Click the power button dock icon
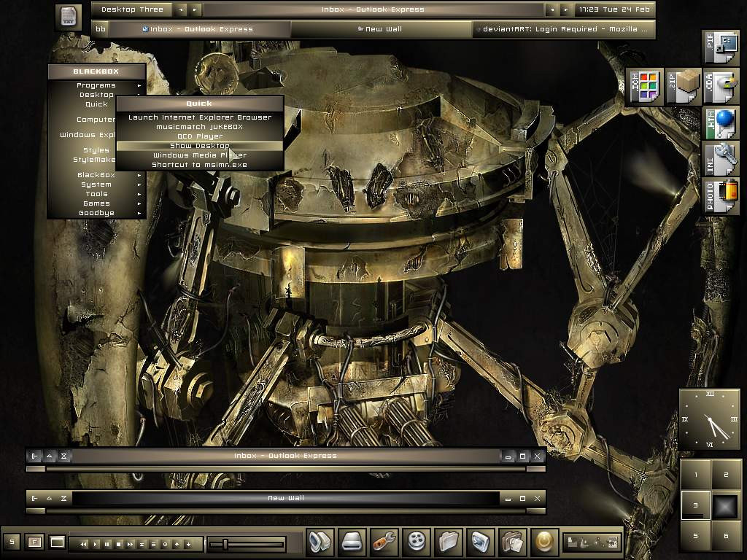 544,542
